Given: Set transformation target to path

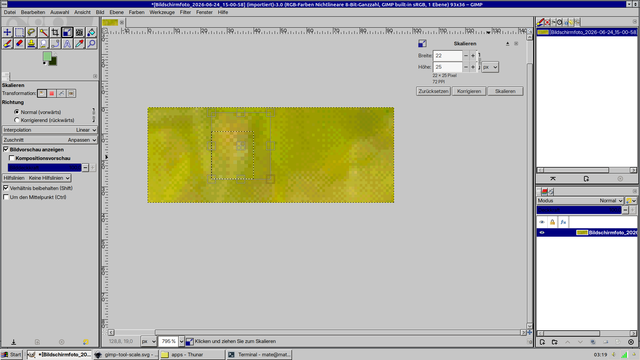Looking at the screenshot, I should (62, 93).
